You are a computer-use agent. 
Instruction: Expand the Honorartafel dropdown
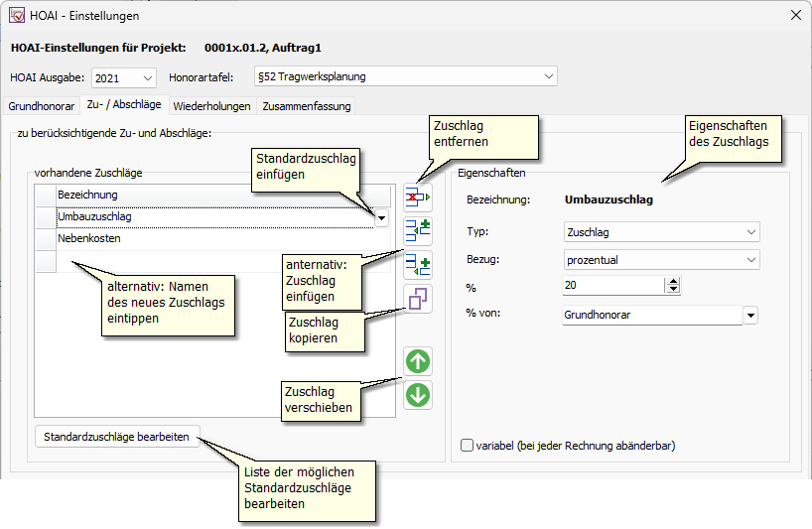tap(549, 76)
